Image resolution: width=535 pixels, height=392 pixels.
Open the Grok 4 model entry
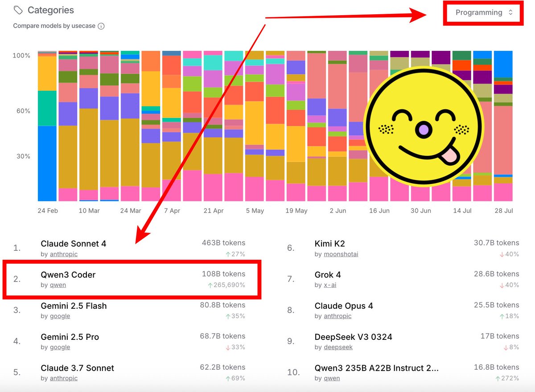click(x=328, y=275)
